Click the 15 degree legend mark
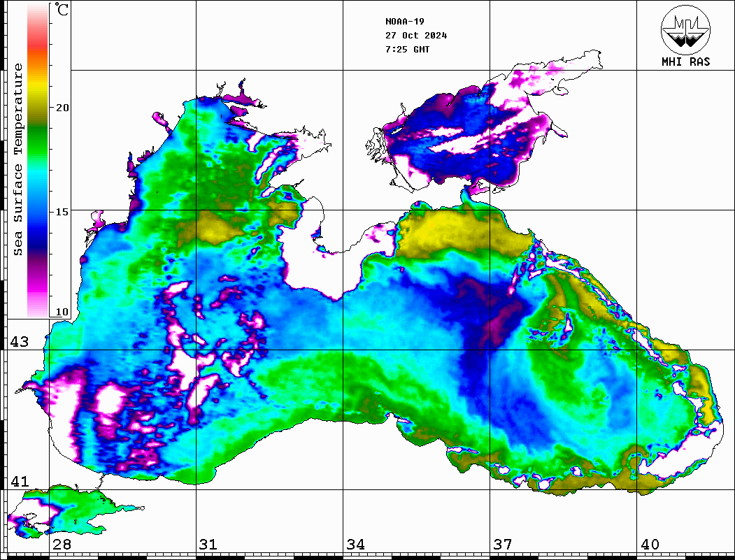Image resolution: width=735 pixels, height=560 pixels. click(x=62, y=212)
